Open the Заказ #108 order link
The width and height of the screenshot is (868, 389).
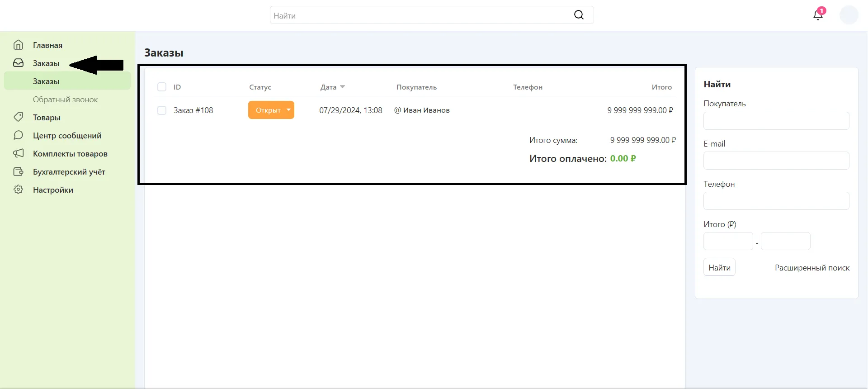tap(193, 110)
